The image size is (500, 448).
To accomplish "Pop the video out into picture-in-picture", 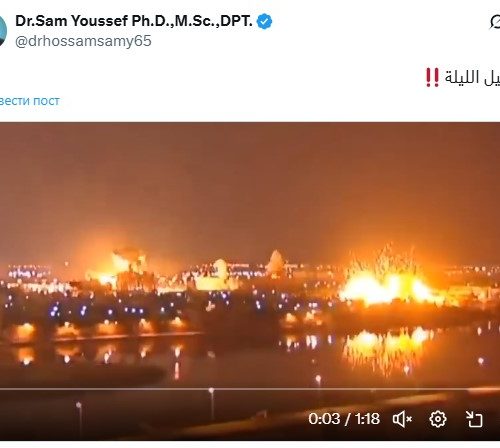I will 474,419.
